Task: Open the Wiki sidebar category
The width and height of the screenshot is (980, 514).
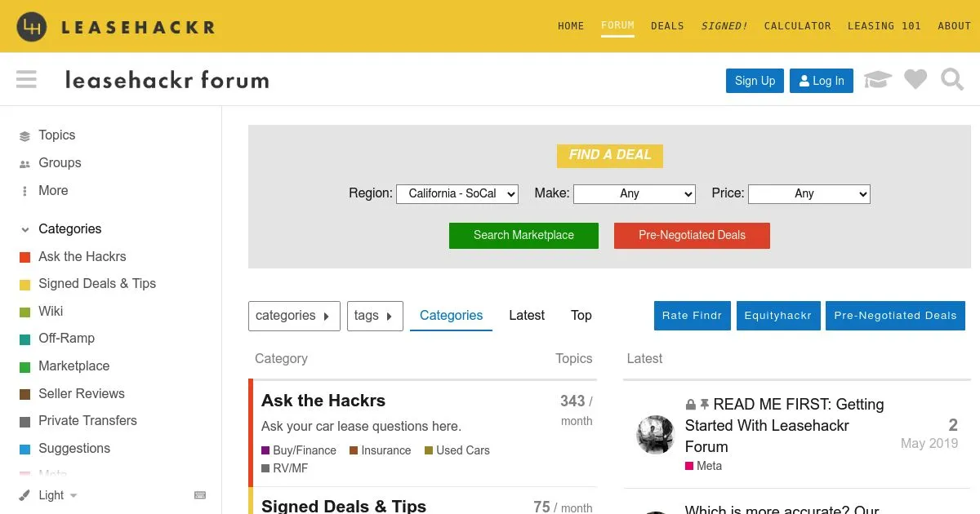Action: pyautogui.click(x=50, y=312)
